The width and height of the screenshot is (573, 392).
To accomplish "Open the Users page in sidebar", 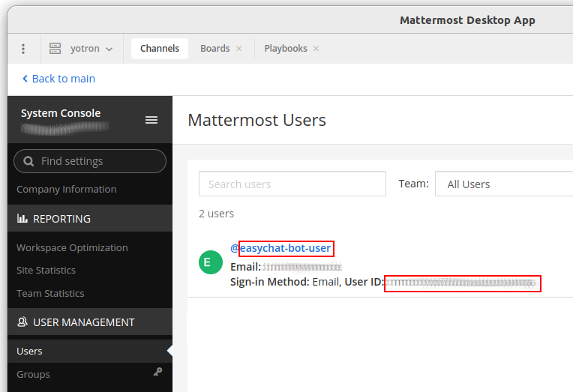I will coord(90,351).
